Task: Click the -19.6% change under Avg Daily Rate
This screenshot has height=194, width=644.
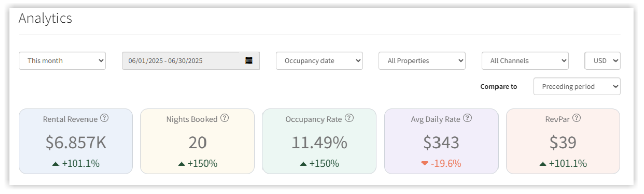Action: click(441, 163)
